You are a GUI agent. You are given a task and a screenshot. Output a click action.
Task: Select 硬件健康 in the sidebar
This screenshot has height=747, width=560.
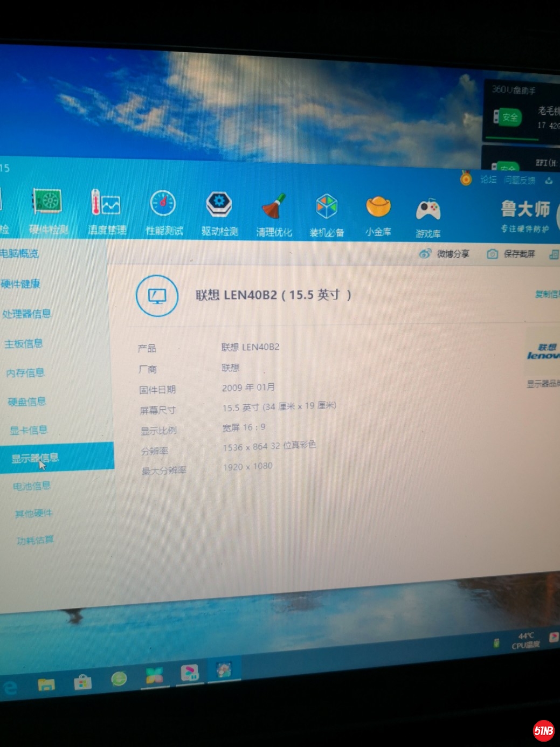[20, 283]
